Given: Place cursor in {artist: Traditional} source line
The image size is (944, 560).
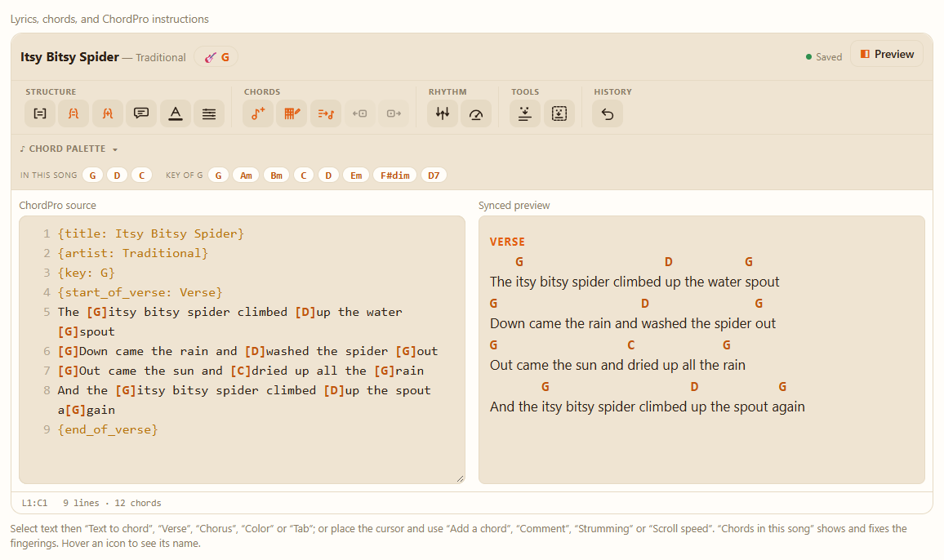Looking at the screenshot, I should [133, 253].
